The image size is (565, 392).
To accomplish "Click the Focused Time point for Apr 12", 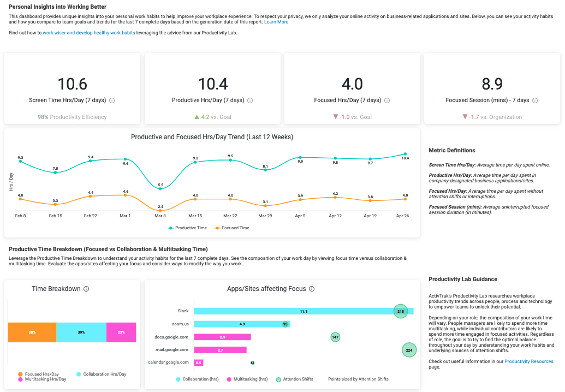I will [335, 198].
